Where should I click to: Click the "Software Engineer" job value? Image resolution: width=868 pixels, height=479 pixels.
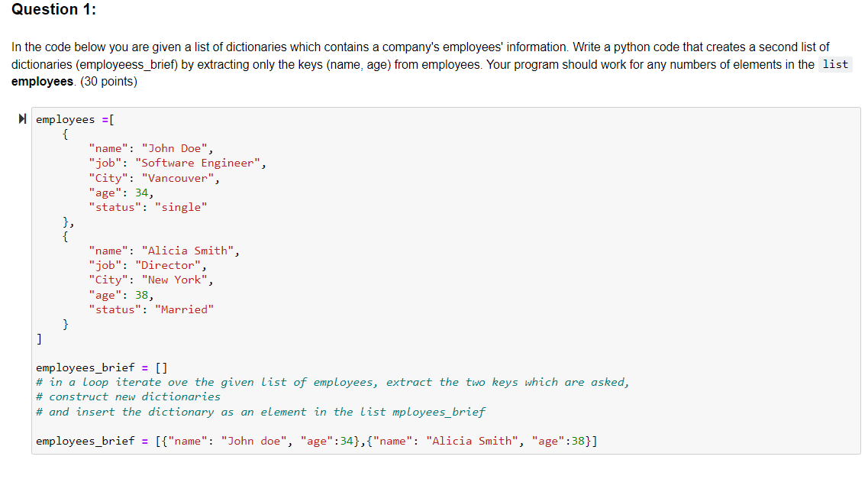tap(198, 162)
